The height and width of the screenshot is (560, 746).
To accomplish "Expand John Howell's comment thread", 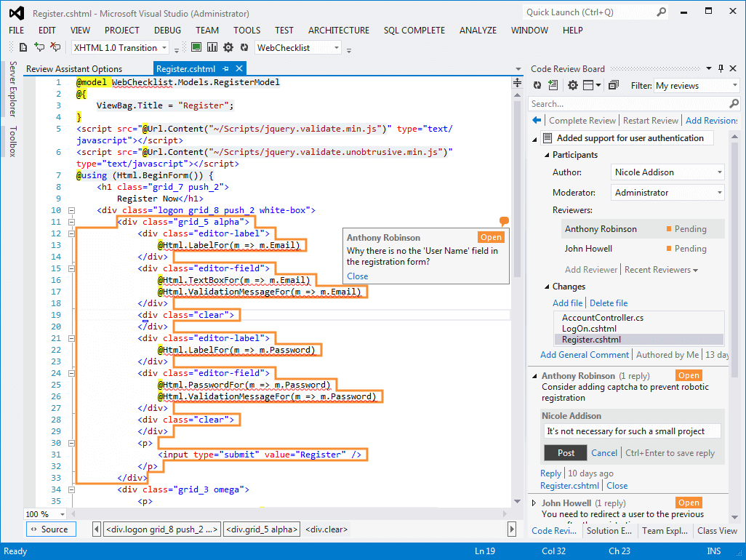I will pos(534,503).
